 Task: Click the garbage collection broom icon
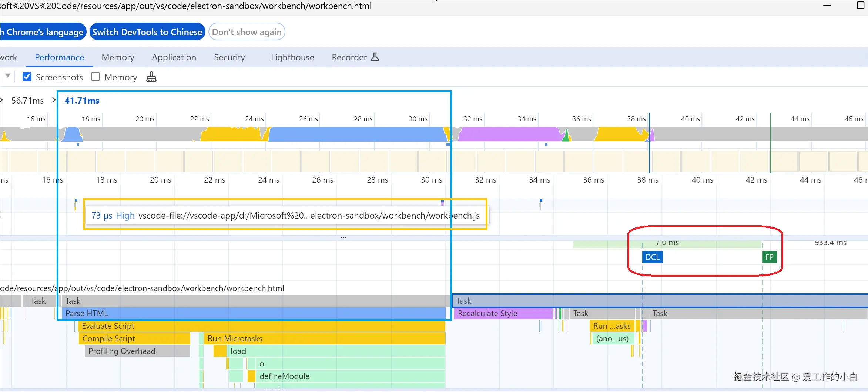click(x=151, y=77)
